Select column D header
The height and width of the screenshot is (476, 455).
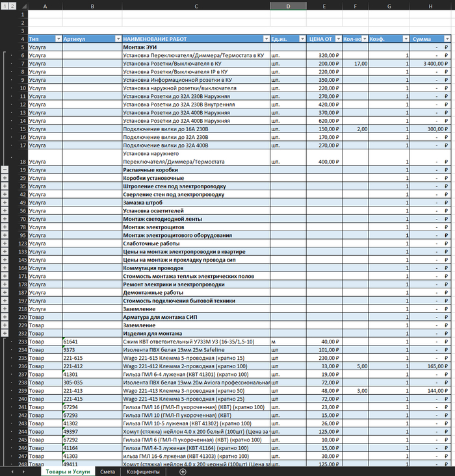288,6
